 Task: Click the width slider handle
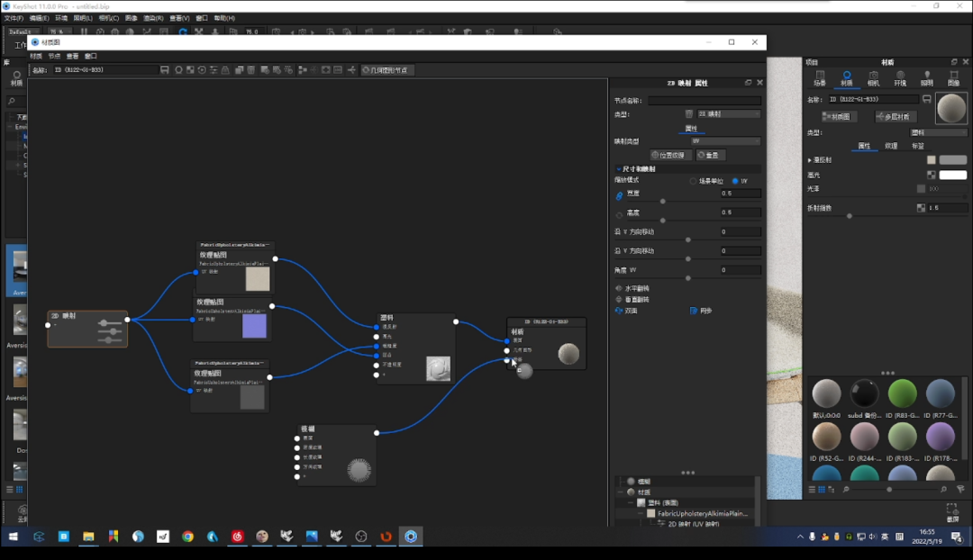pos(663,202)
